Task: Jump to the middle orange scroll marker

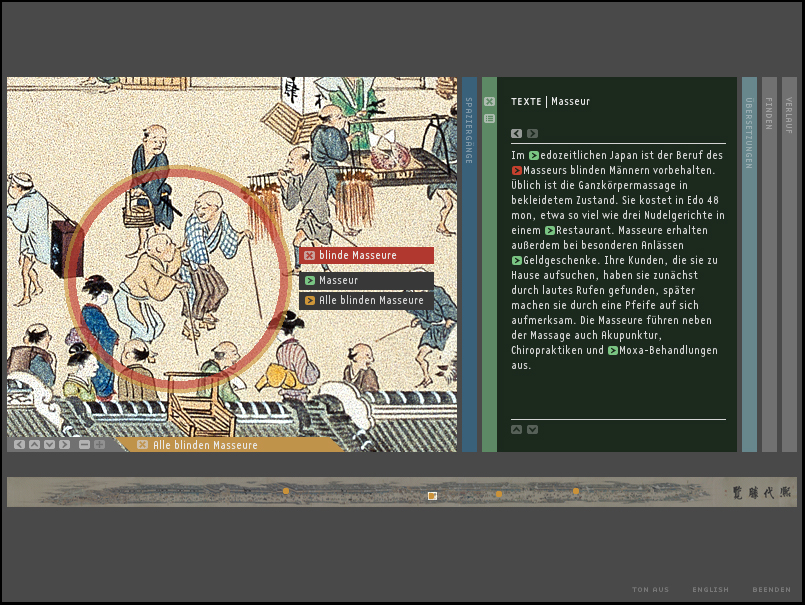Action: 499,494
